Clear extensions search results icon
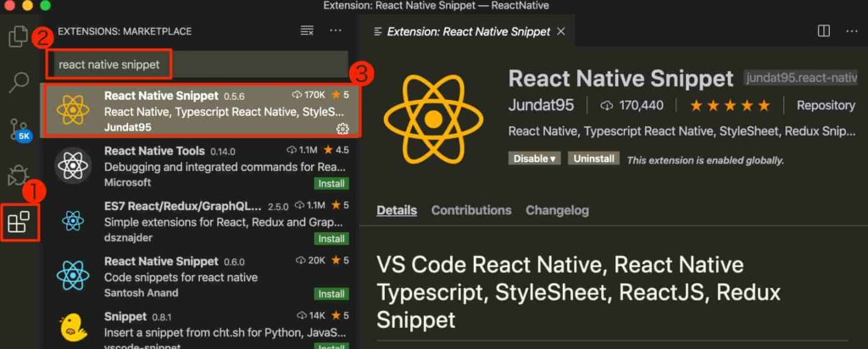Screen dimensions: 868x349 pos(307,31)
